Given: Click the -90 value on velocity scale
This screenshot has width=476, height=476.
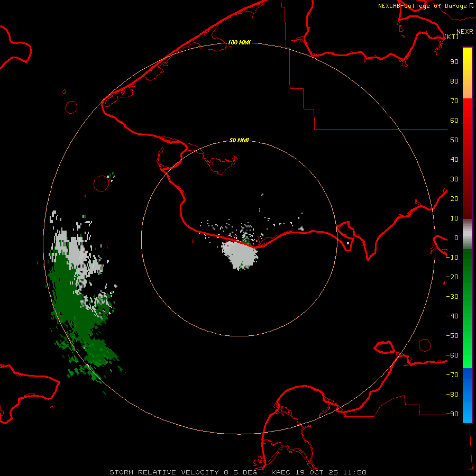Looking at the screenshot, I should [452, 414].
